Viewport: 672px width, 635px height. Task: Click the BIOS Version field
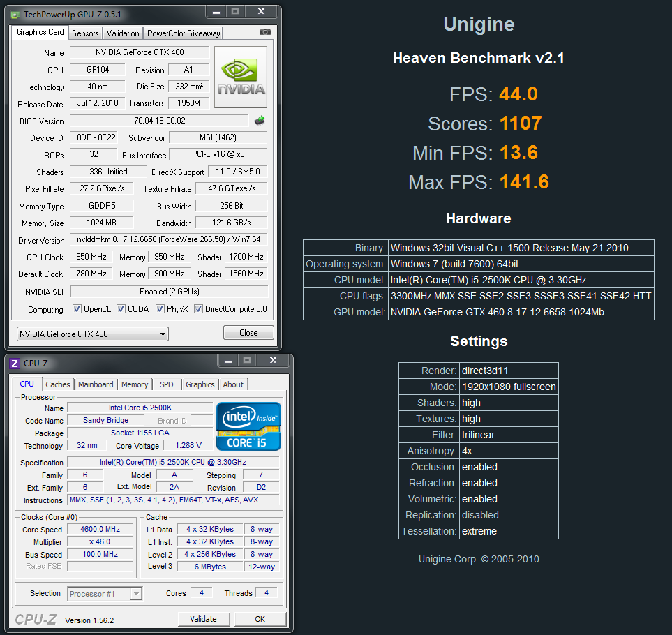pos(159,121)
